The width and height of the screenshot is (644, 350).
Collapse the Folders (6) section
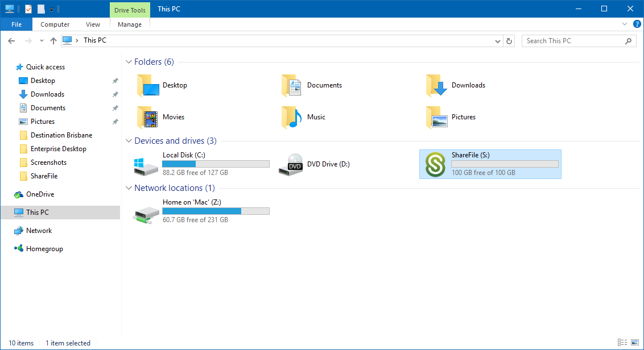[x=129, y=61]
